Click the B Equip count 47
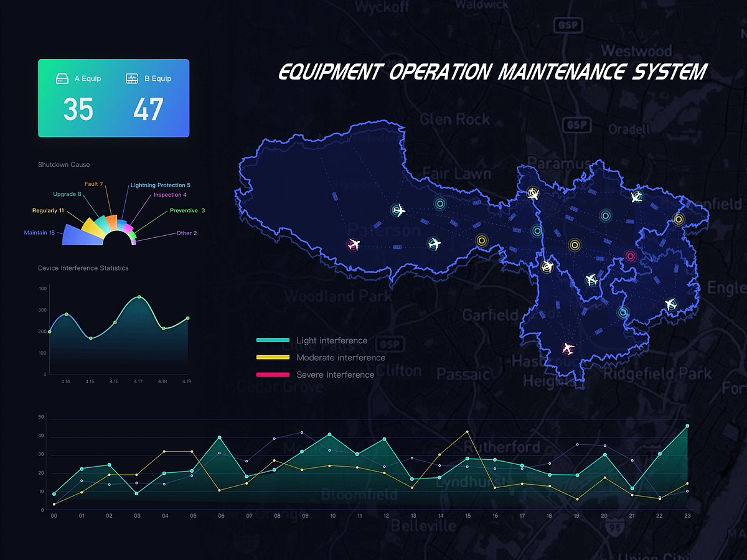This screenshot has height=560, width=747. 148,110
